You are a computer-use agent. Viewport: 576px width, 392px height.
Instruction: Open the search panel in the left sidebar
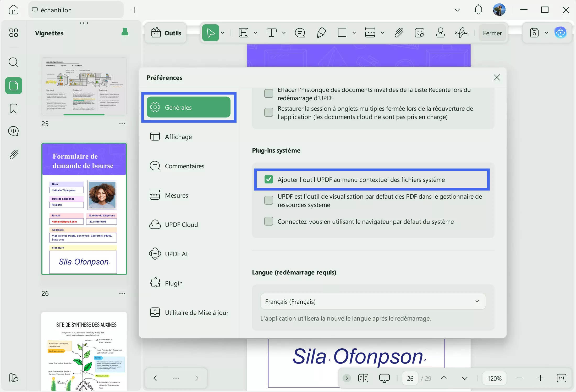coord(14,62)
